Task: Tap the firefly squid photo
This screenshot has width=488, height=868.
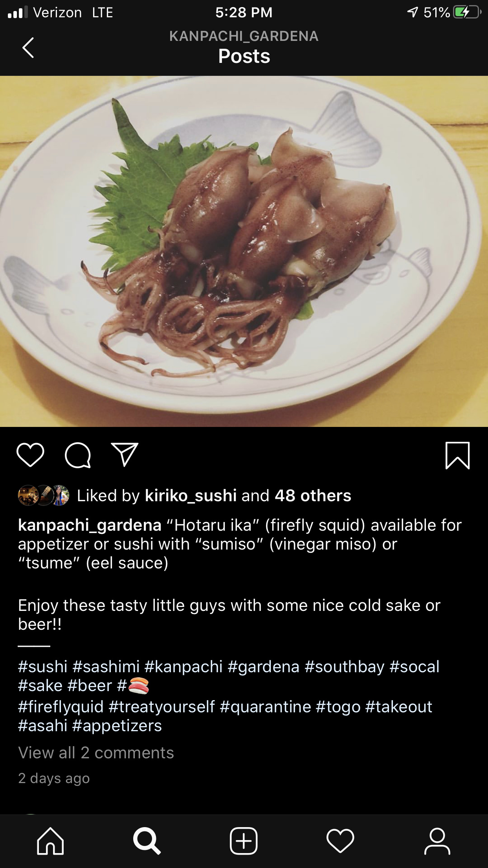Action: click(x=244, y=251)
